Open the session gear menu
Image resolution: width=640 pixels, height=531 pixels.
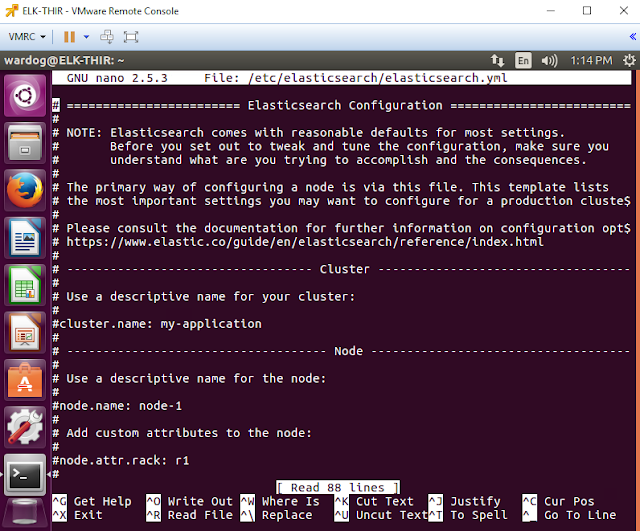629,60
